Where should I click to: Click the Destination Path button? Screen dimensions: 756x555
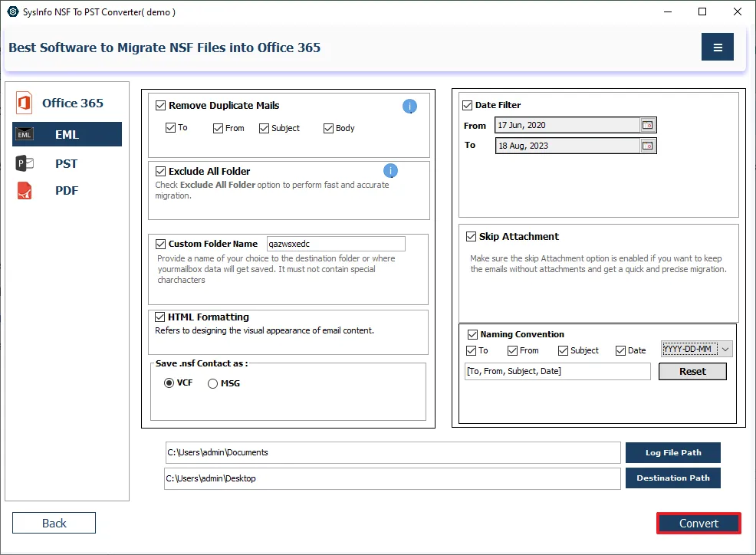[x=672, y=478]
